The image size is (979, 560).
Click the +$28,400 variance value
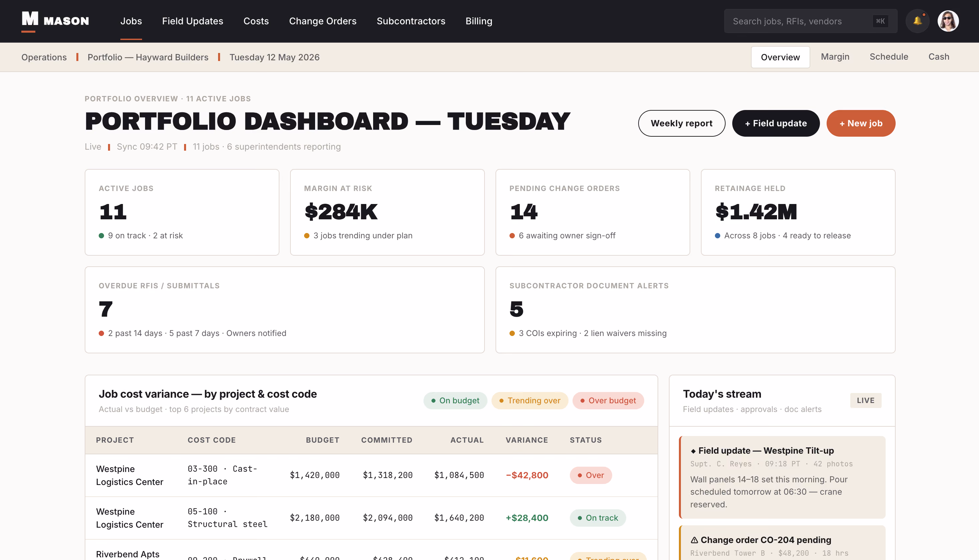(x=527, y=518)
